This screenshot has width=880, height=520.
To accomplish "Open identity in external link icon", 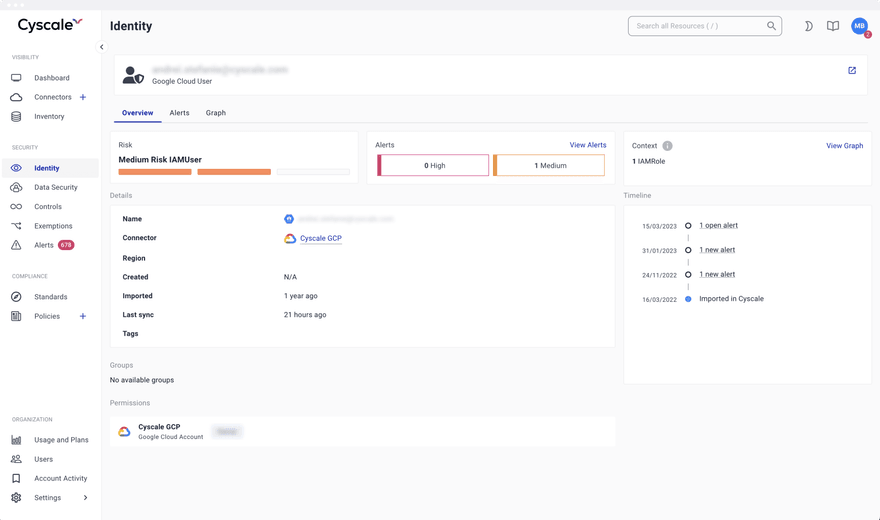I will click(852, 71).
